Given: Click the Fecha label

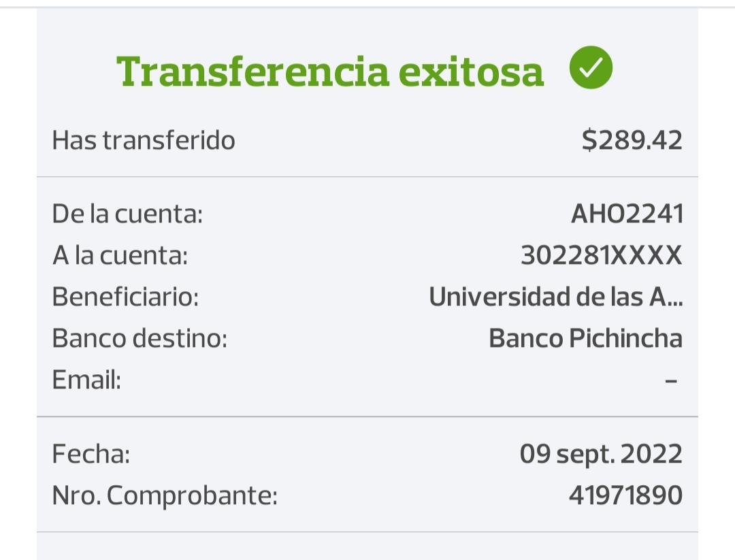Looking at the screenshot, I should coord(91,454).
